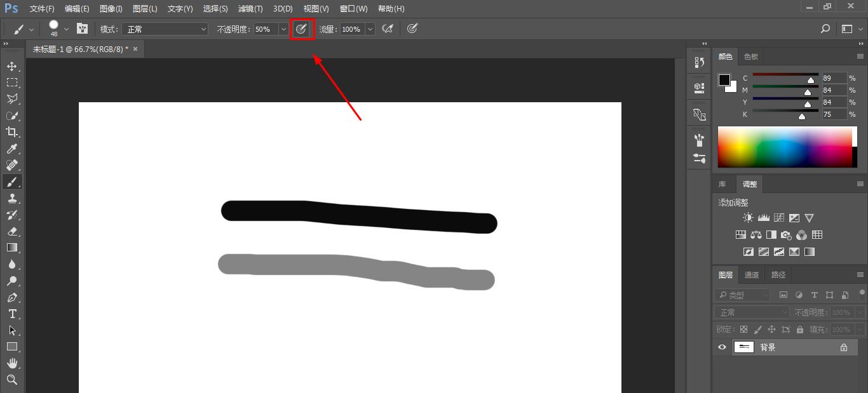Screen dimensions: 868x393
Task: Select the Clone Stamp tool
Action: [12, 198]
